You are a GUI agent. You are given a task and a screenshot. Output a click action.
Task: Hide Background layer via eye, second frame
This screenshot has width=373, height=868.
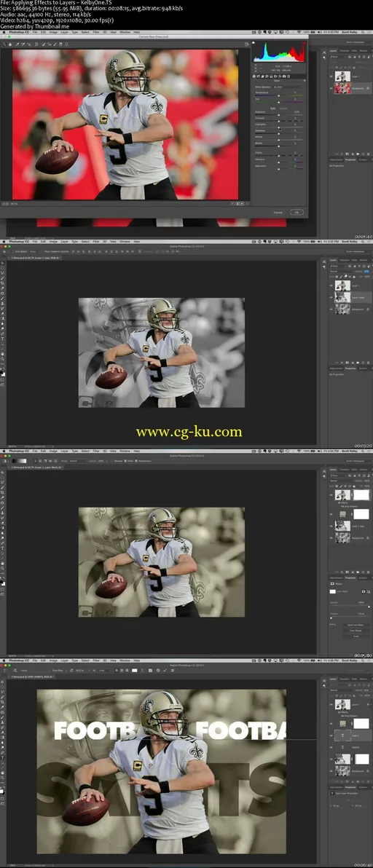[x=331, y=309]
